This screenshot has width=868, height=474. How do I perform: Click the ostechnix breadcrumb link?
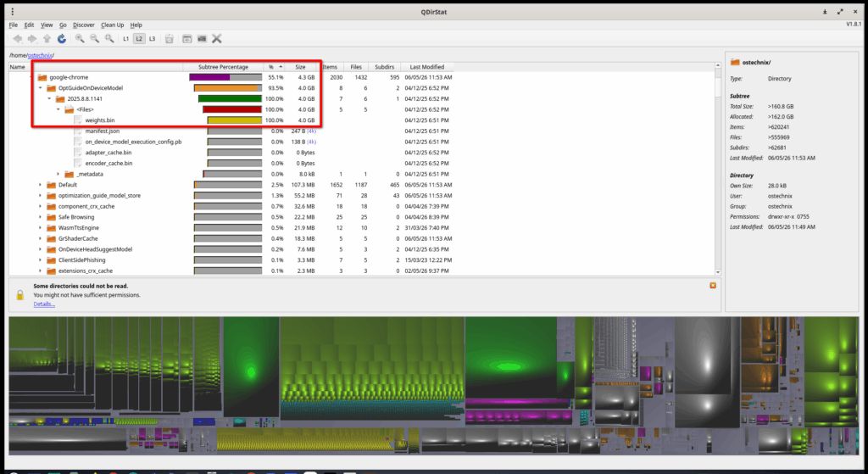[40, 55]
